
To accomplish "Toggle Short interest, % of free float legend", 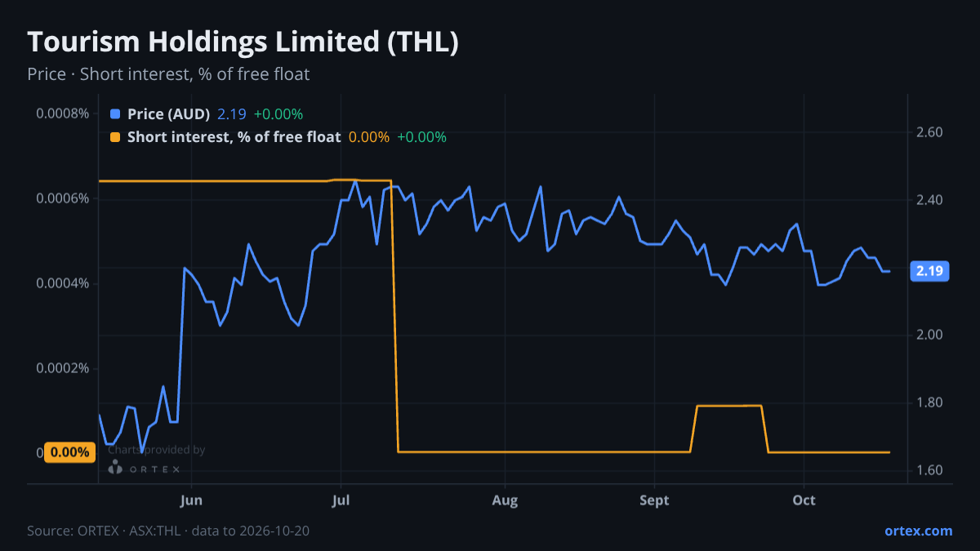I will [234, 137].
